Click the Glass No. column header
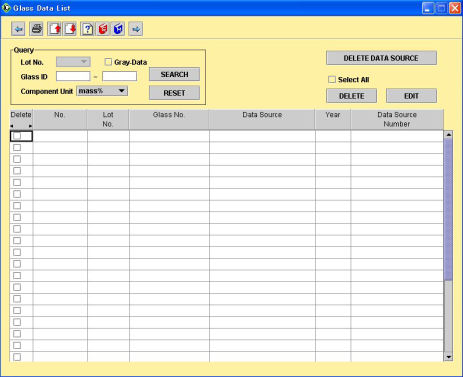463x377 pixels. pyautogui.click(x=169, y=119)
